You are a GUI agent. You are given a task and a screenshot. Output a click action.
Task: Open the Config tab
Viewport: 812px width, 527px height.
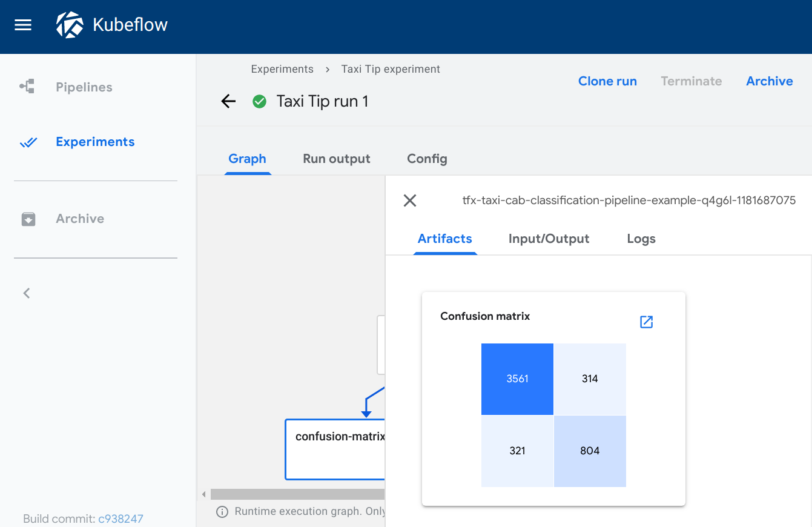(x=427, y=159)
